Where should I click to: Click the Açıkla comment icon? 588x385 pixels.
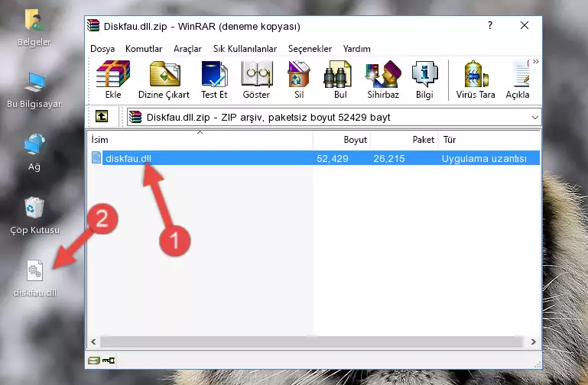518,79
